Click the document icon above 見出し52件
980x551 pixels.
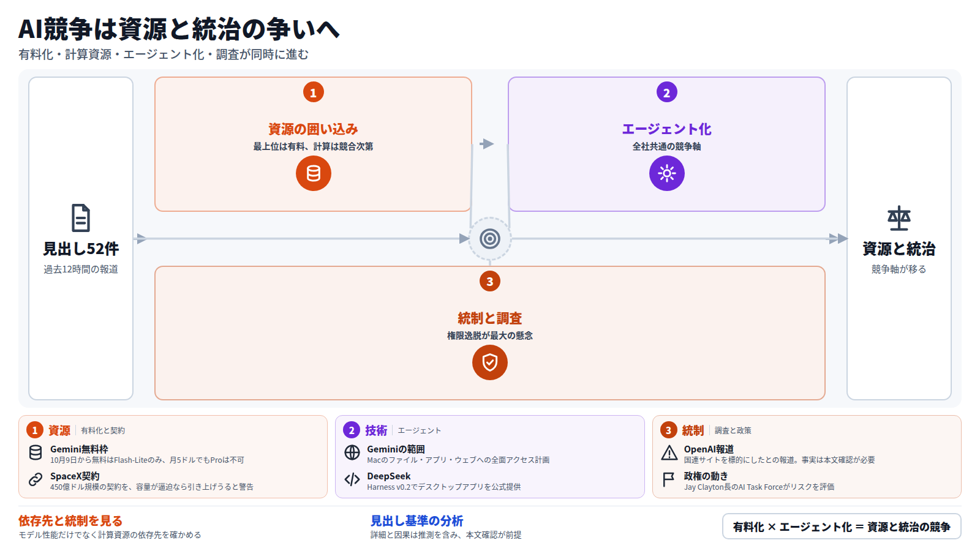(81, 218)
